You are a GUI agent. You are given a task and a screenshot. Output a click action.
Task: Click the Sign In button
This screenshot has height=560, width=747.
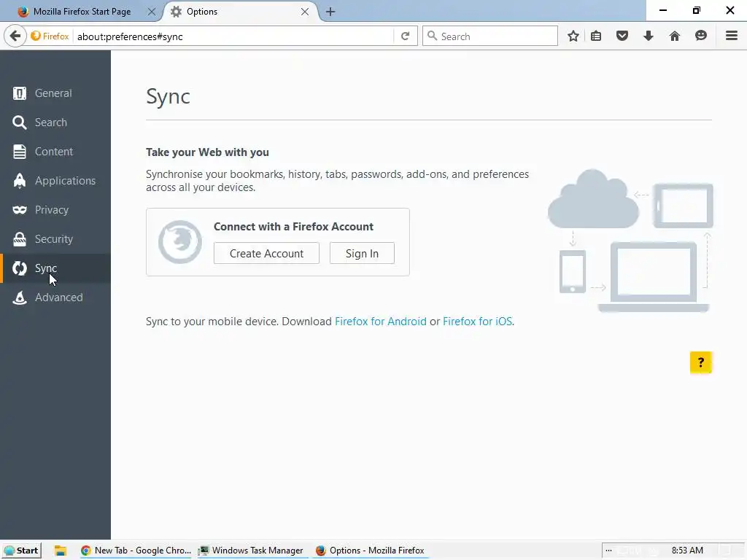(x=362, y=253)
